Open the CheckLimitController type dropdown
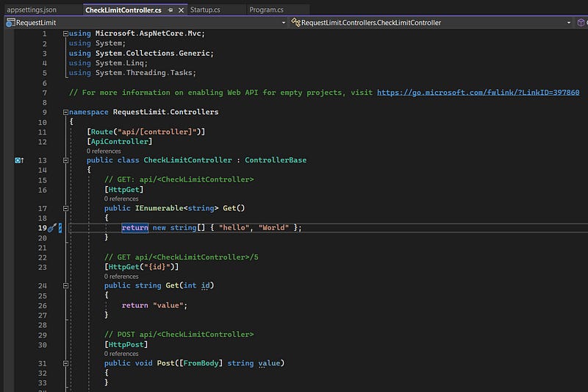 tap(569, 23)
